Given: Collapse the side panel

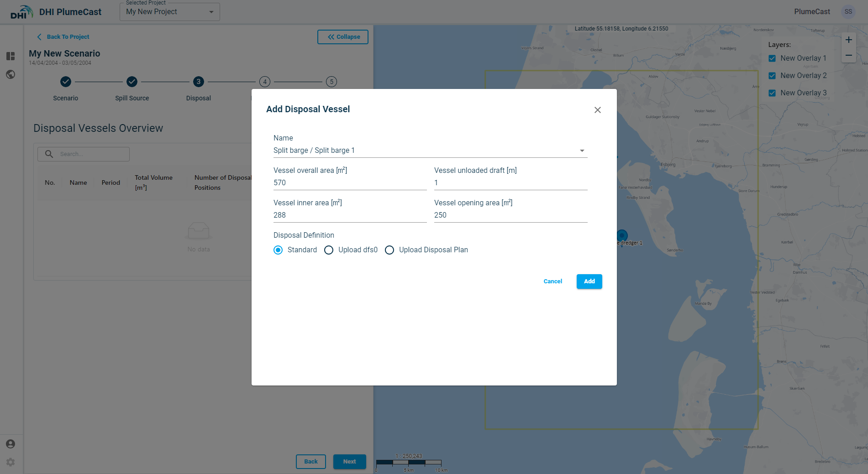Looking at the screenshot, I should tap(342, 37).
